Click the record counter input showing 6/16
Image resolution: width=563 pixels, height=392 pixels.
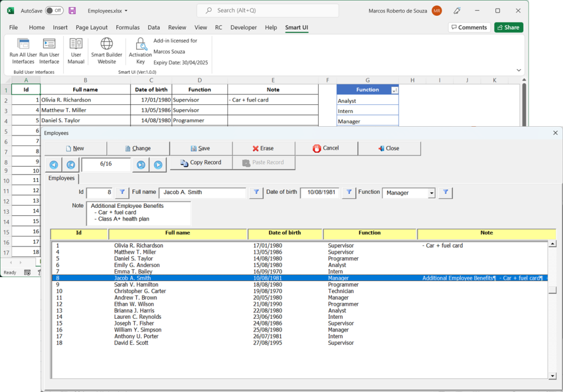[105, 164]
